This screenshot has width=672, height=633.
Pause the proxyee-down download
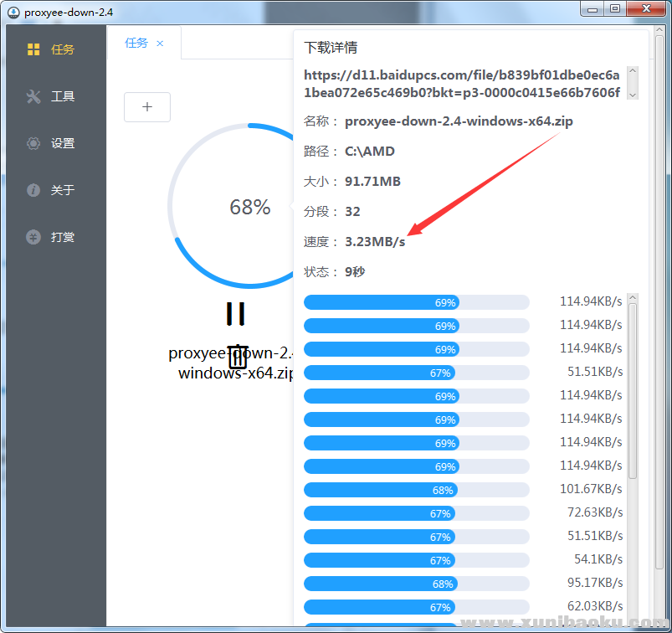(236, 313)
